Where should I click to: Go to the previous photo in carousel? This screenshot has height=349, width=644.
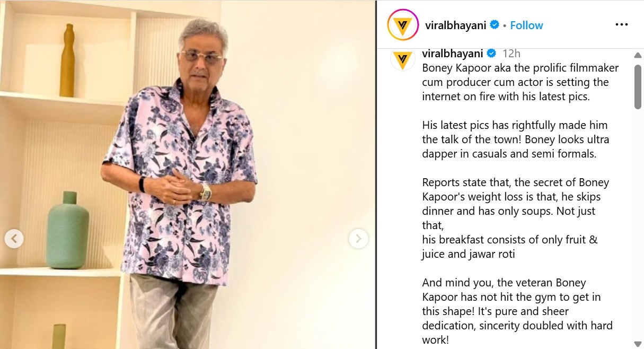tap(14, 239)
